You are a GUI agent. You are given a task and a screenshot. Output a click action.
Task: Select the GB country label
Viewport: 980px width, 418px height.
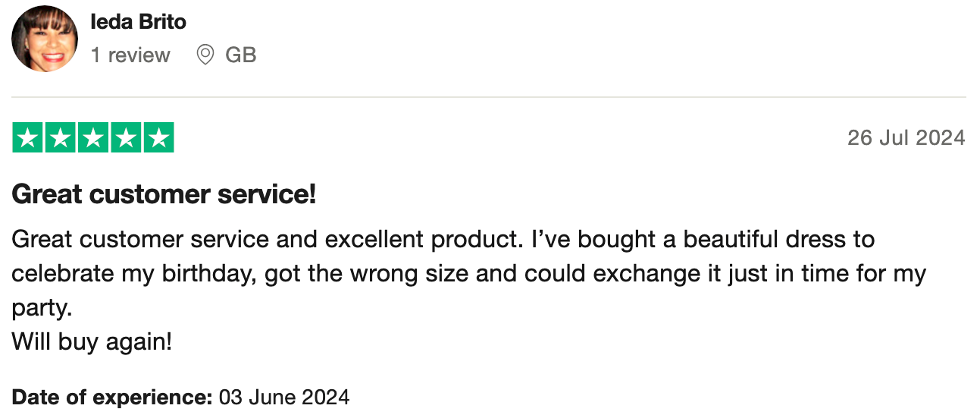pos(241,55)
